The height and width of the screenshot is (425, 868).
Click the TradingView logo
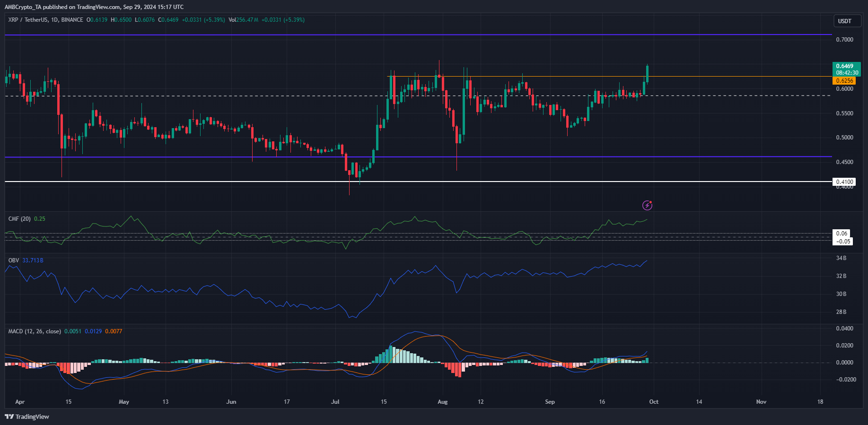(27, 416)
